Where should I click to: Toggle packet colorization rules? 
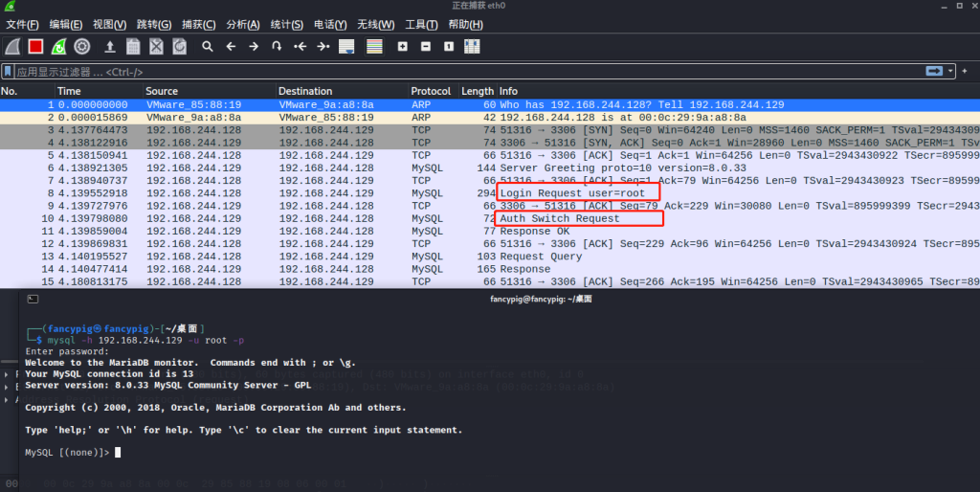click(x=374, y=46)
